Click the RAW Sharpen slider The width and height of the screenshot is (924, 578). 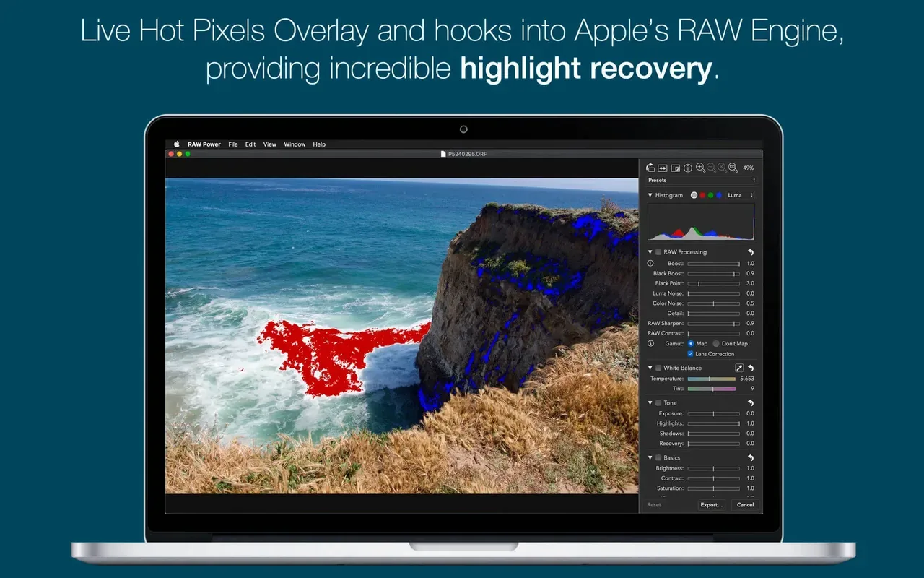[713, 324]
